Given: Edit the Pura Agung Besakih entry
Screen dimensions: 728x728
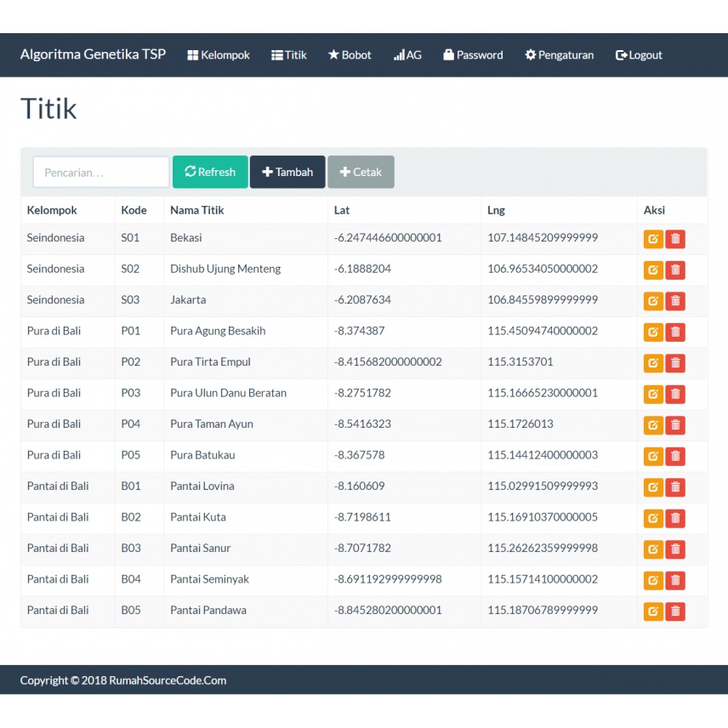Looking at the screenshot, I should tap(653, 332).
